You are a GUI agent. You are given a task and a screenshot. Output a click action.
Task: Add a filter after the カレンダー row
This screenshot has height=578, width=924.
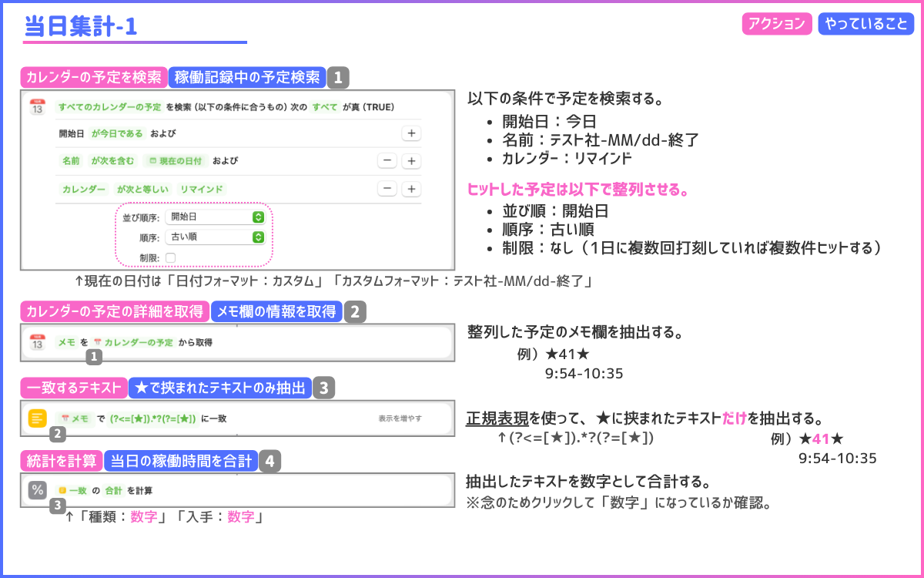coord(412,189)
